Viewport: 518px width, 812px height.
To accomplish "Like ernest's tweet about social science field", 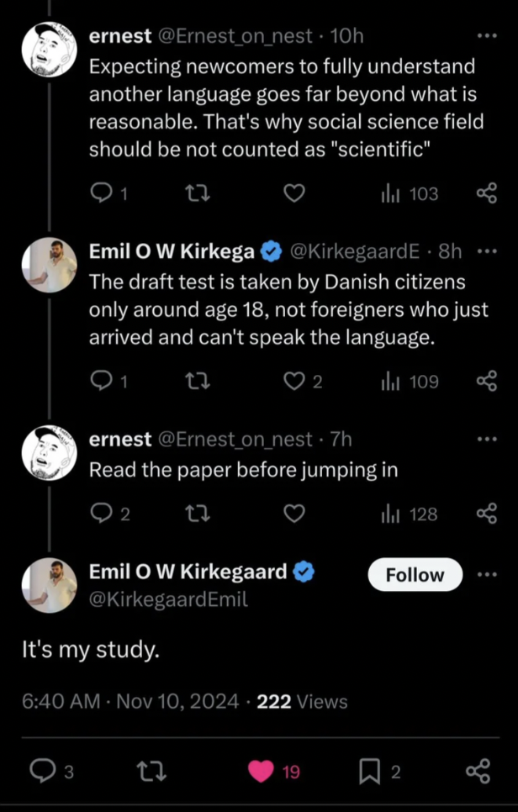I will coord(293,194).
